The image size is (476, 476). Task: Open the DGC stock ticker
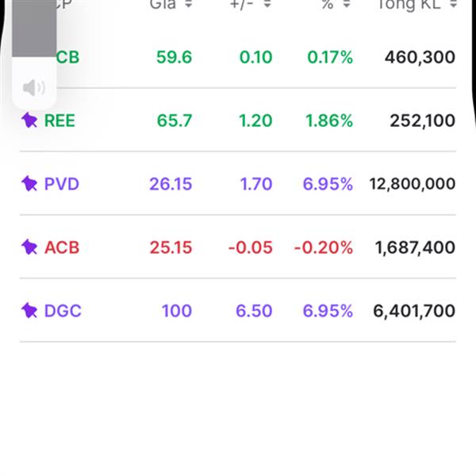coord(63,310)
